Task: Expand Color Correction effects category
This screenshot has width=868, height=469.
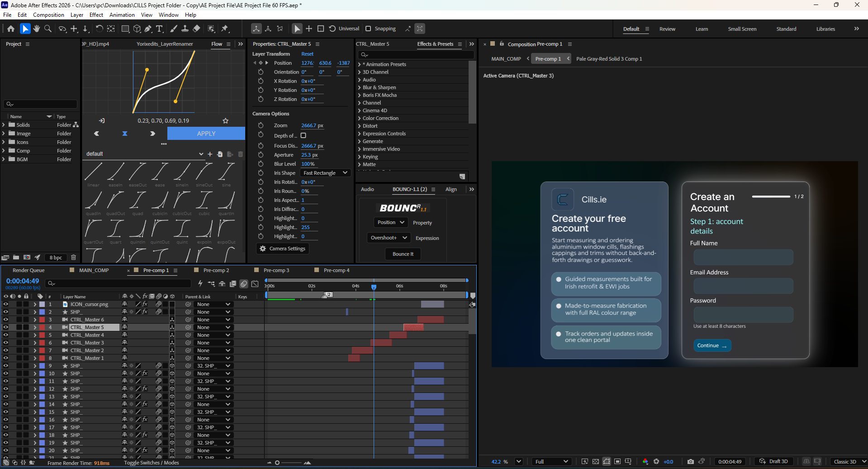Action: click(359, 118)
